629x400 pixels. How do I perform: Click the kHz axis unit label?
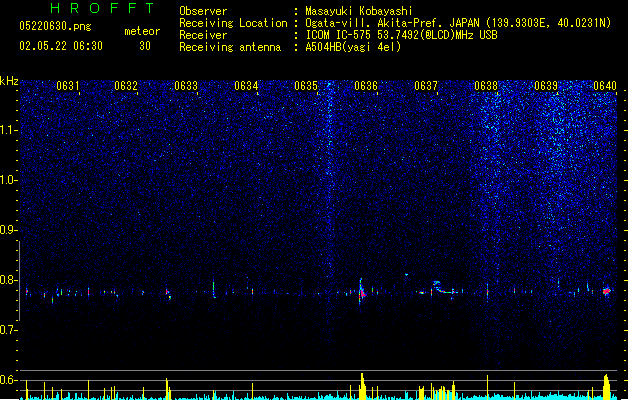(9, 81)
